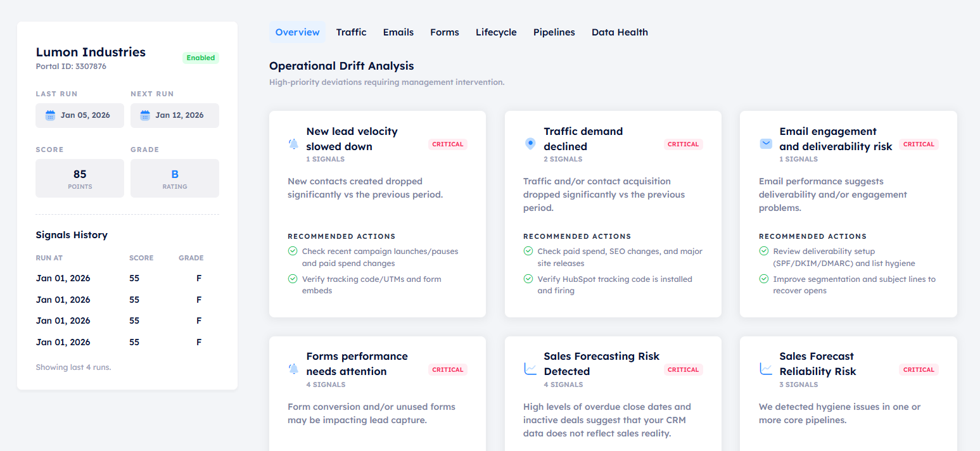Click the checkmark beside Review deliverability setup action
The width and height of the screenshot is (980, 451).
coord(764,251)
